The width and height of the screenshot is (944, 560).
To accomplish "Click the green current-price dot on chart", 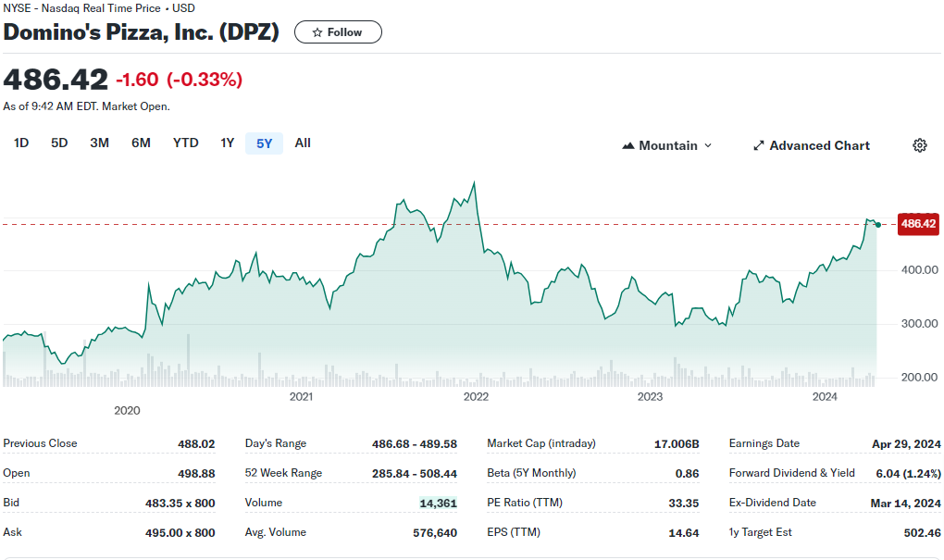I will 878,225.
